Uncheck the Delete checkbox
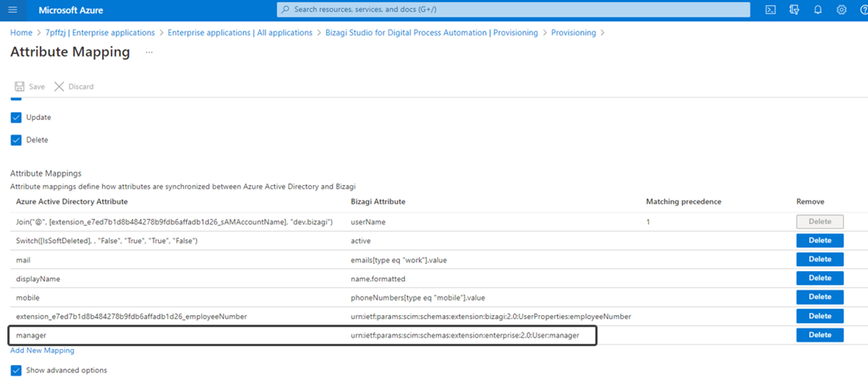868x388 pixels. tap(16, 140)
